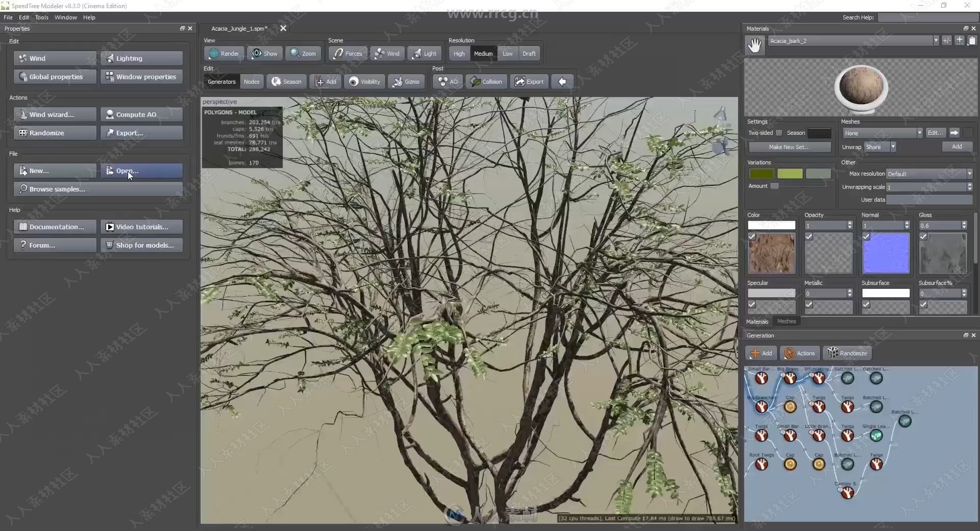This screenshot has height=531, width=980.
Task: Select the Little Bran... generator node
Action: click(x=819, y=436)
